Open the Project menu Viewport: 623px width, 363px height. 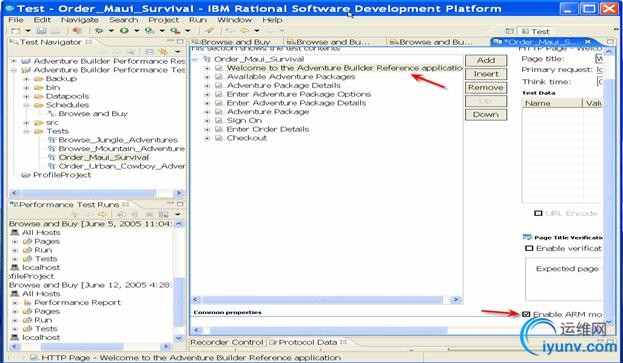coord(163,20)
